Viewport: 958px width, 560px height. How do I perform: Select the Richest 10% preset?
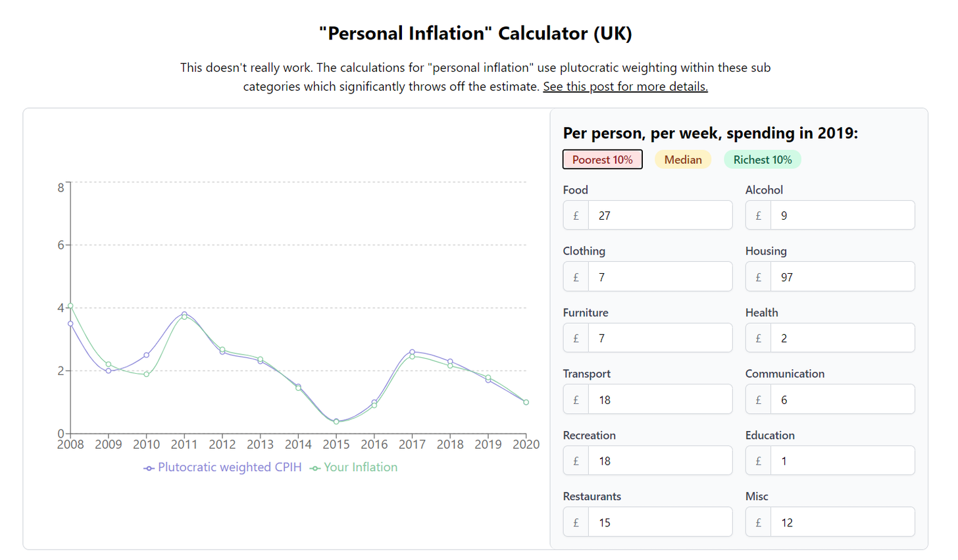tap(762, 160)
